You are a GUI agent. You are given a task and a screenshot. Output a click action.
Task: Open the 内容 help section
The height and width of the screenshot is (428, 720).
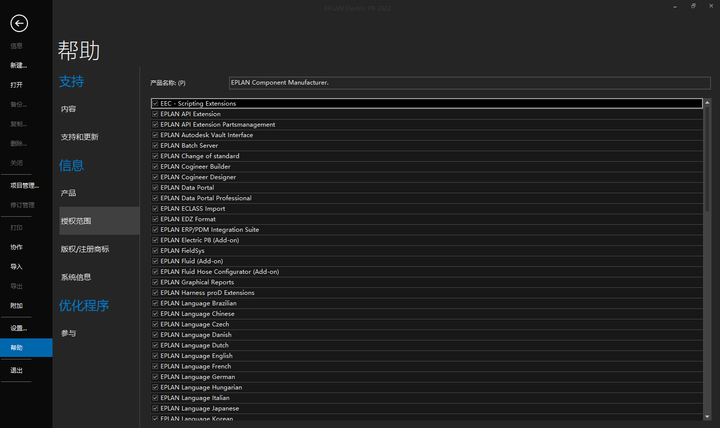(x=68, y=109)
